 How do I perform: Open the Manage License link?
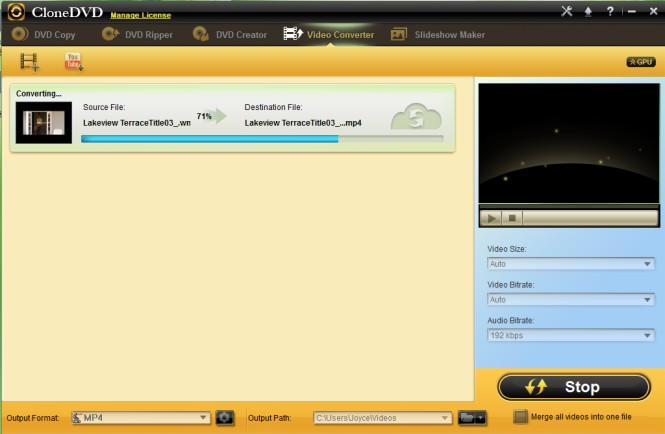(x=141, y=15)
